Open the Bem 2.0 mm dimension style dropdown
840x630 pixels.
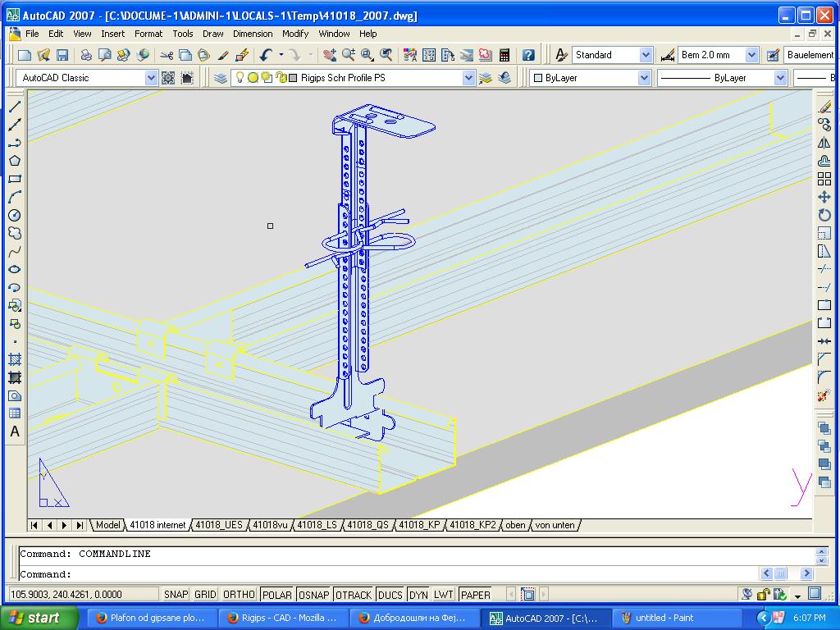tap(751, 55)
